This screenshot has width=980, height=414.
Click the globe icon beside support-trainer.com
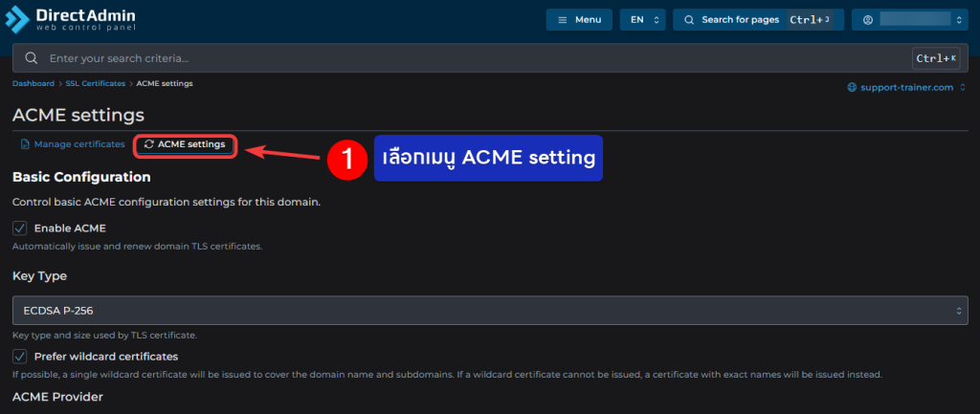(x=852, y=87)
